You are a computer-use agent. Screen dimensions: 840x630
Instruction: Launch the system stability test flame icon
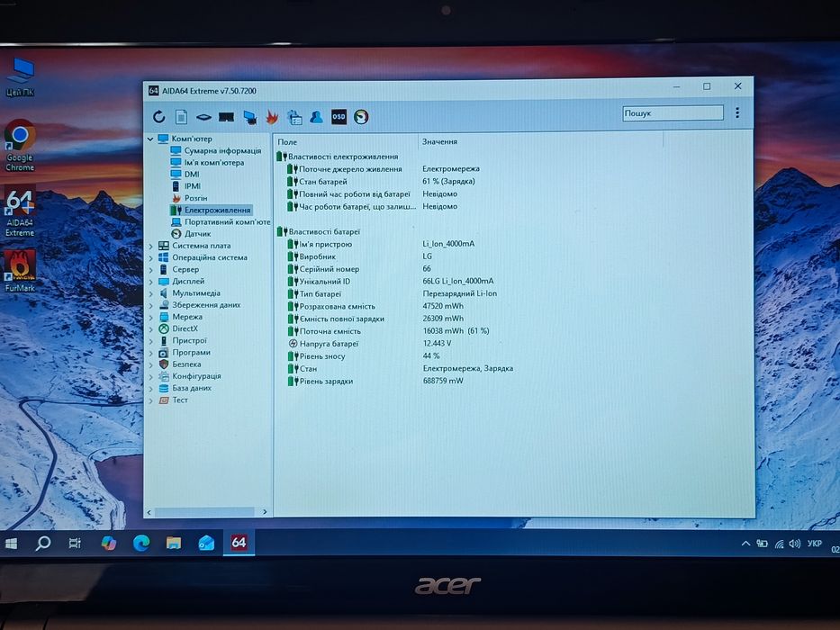coord(272,117)
